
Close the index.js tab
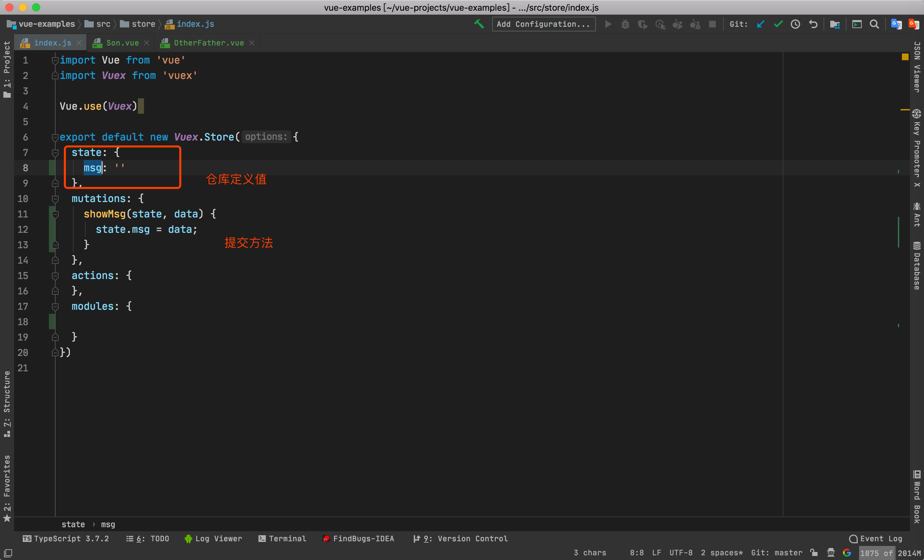79,43
